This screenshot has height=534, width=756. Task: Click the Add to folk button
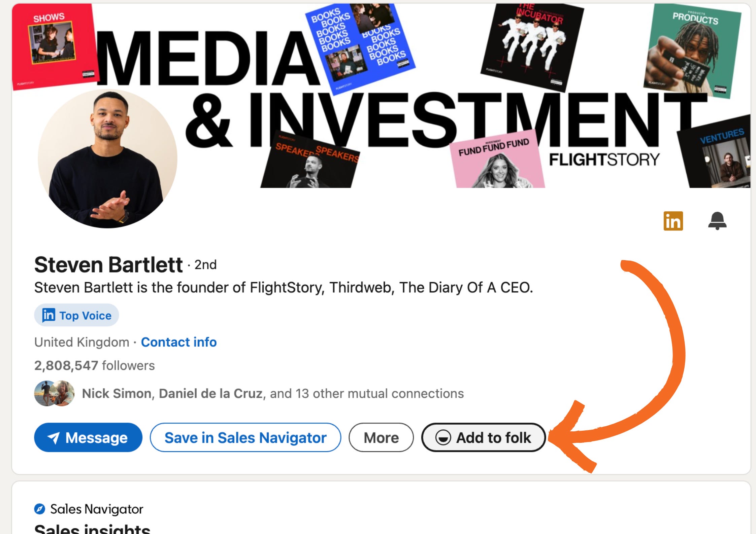coord(483,437)
